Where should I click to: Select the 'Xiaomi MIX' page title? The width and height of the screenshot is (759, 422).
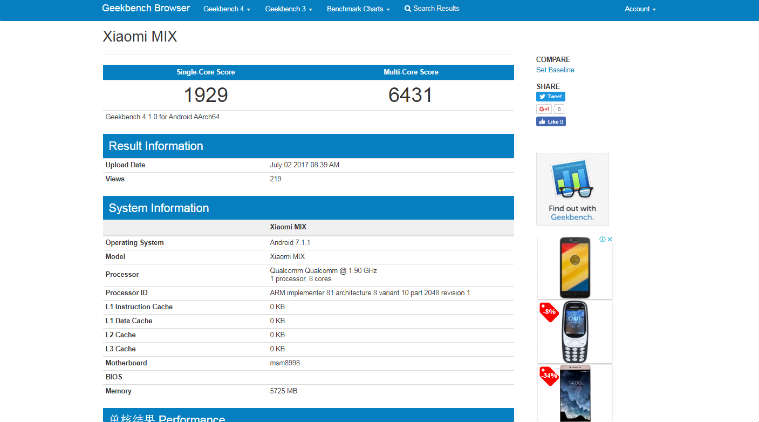click(x=140, y=37)
